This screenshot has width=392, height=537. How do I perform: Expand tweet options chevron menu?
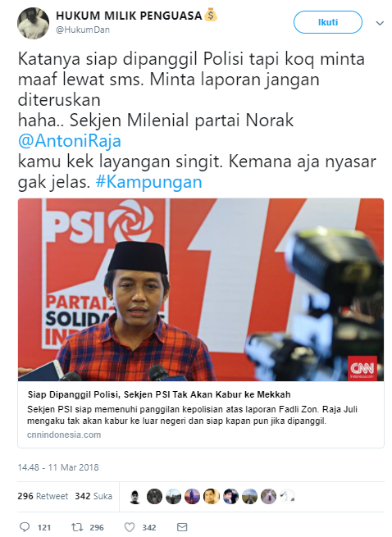tap(380, 23)
